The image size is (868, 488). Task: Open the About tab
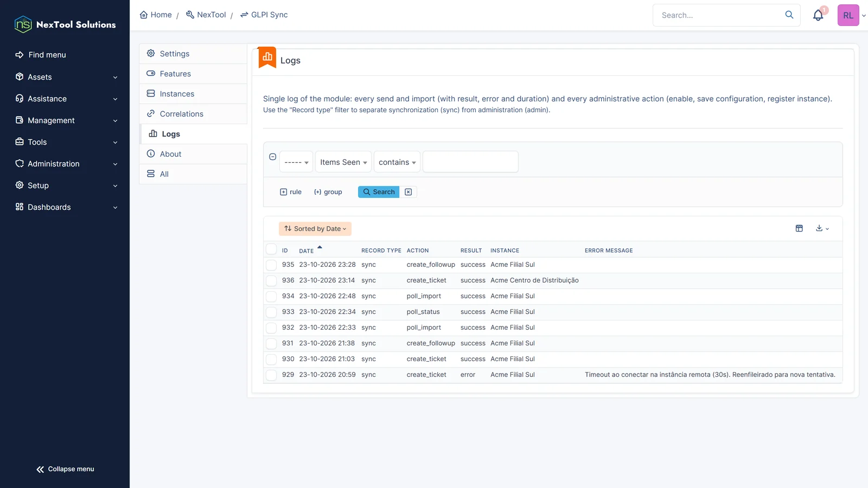193,154
